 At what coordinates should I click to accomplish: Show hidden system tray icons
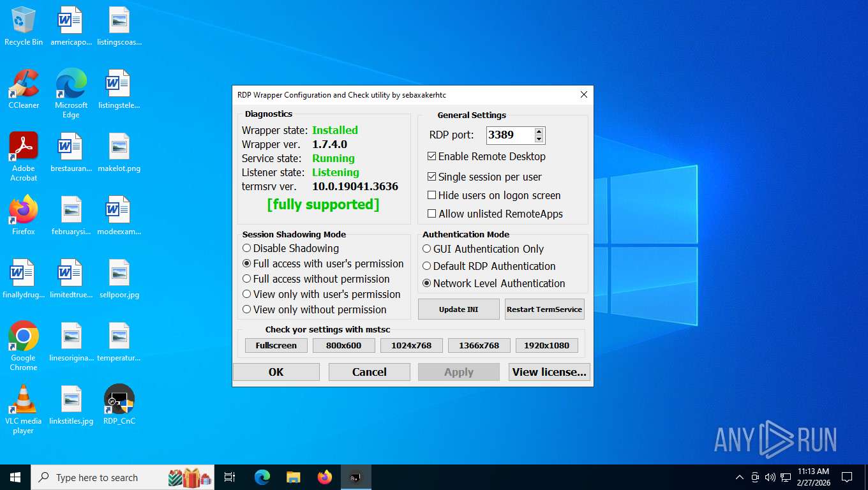[x=740, y=477]
